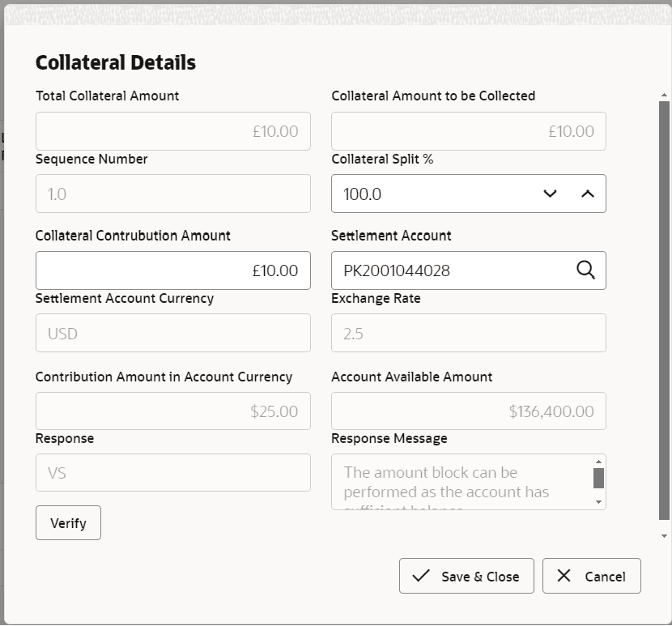Screen dimensions: 672x626
Task: Click the Verify button
Action: [68, 522]
